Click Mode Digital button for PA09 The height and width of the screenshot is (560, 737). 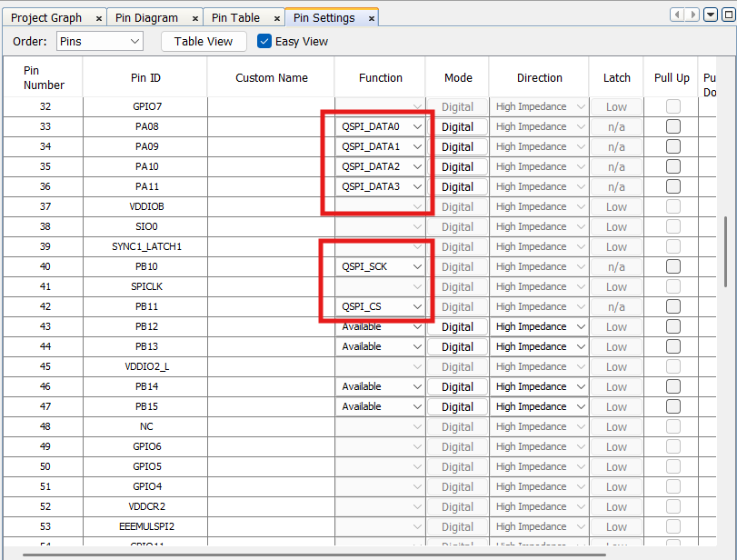pyautogui.click(x=457, y=146)
